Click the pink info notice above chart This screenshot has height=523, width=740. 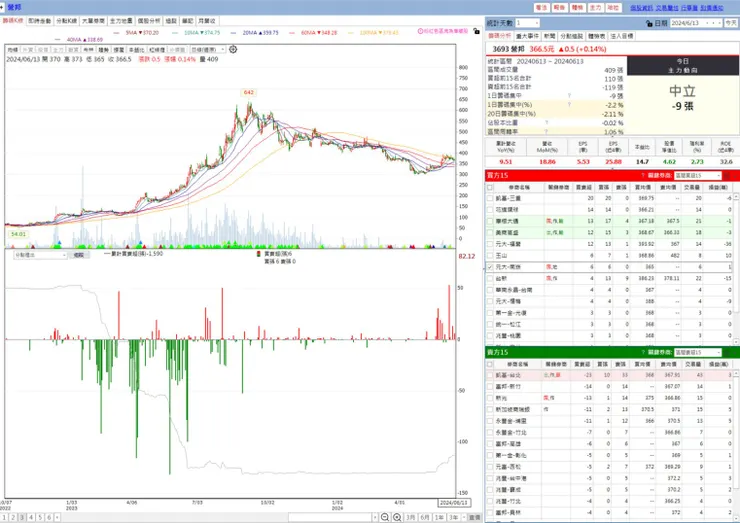tap(443, 31)
